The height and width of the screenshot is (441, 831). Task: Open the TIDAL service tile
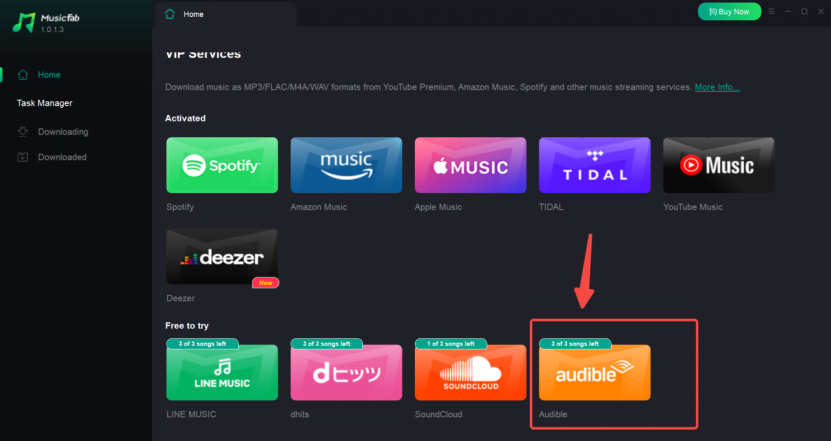click(595, 165)
